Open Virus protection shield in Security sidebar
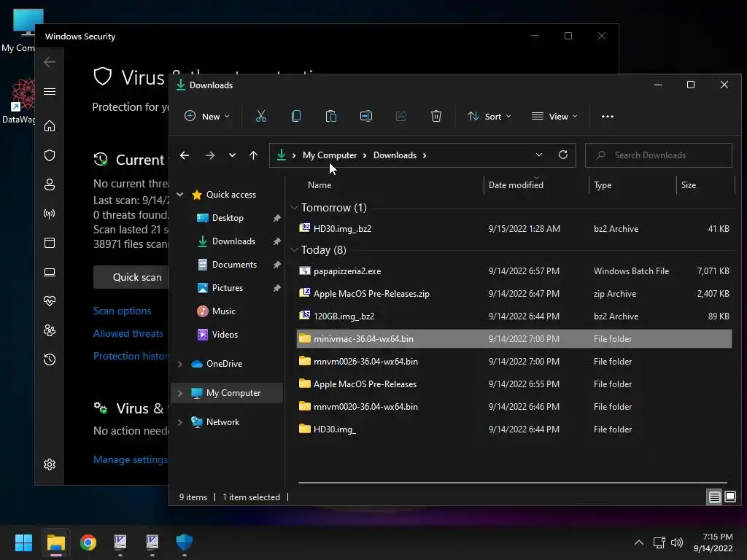This screenshot has width=747, height=560. tap(50, 155)
